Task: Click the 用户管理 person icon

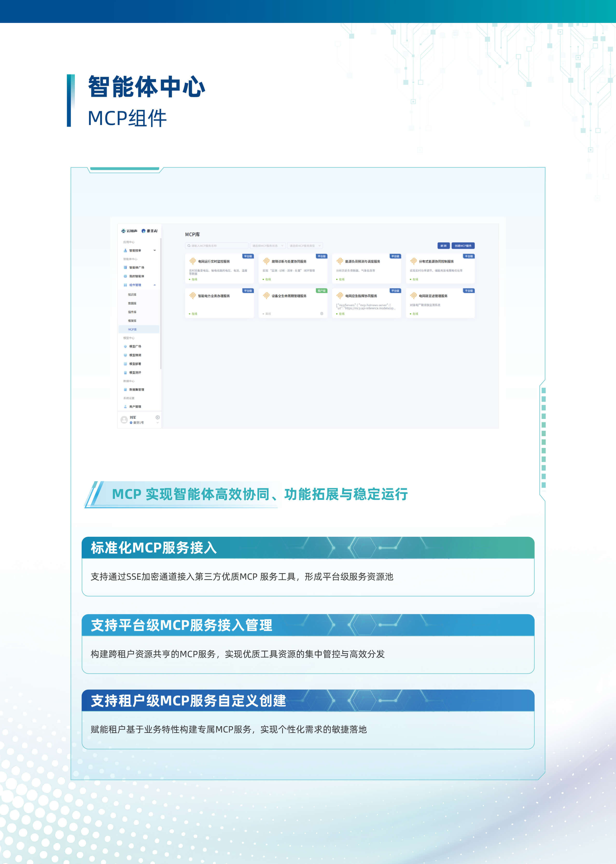Action: [125, 407]
